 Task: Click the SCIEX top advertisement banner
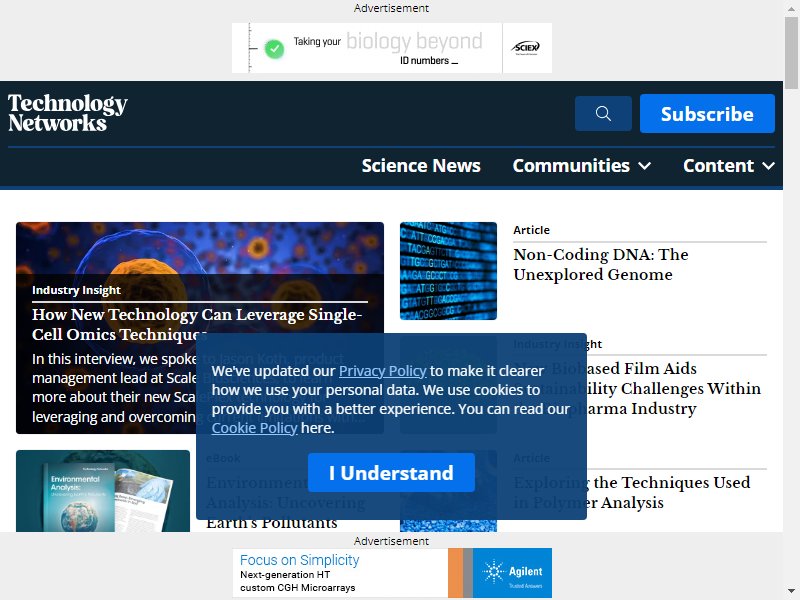(x=392, y=48)
